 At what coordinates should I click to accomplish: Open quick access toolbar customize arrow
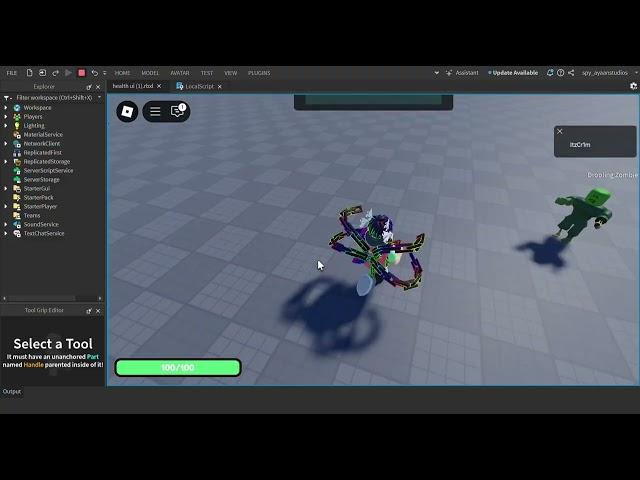[104, 73]
